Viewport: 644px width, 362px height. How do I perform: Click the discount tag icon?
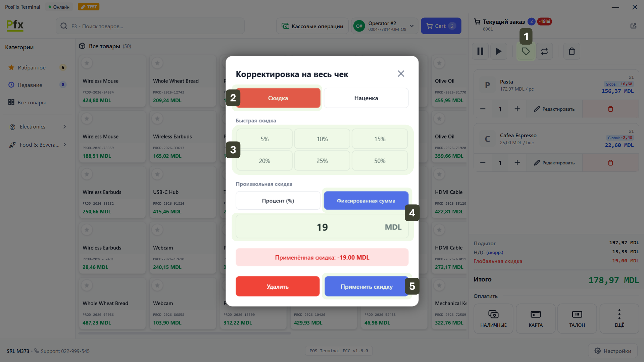click(x=526, y=51)
